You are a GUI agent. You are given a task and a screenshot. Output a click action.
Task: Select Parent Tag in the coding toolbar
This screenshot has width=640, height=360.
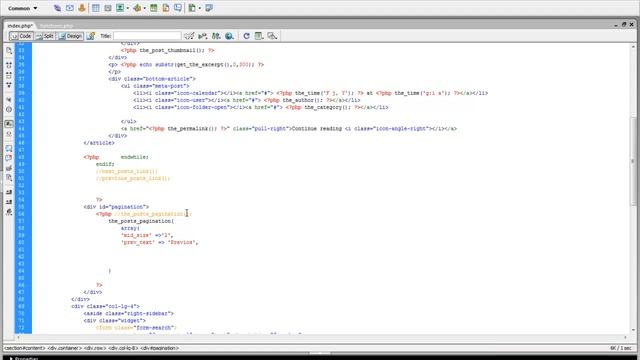tap(9, 100)
